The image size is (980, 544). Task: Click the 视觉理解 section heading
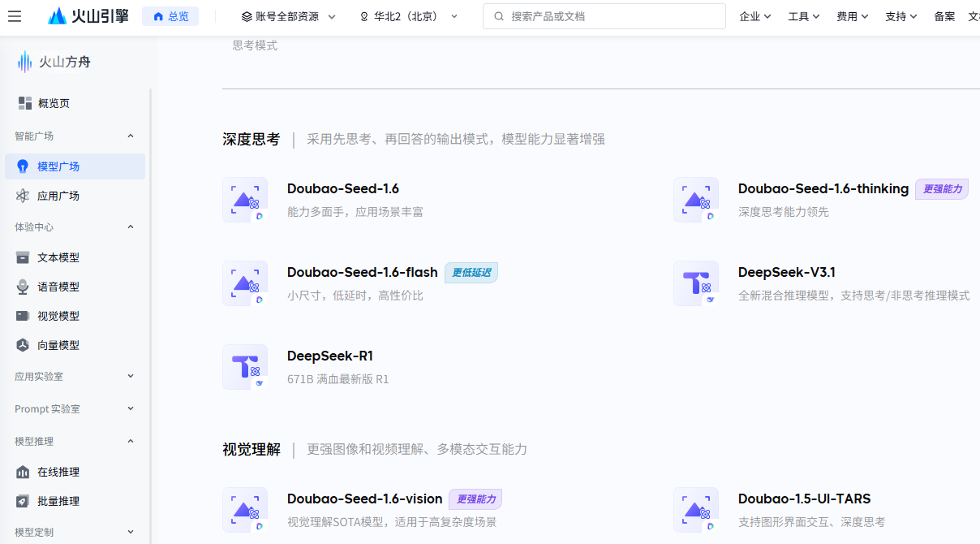251,450
